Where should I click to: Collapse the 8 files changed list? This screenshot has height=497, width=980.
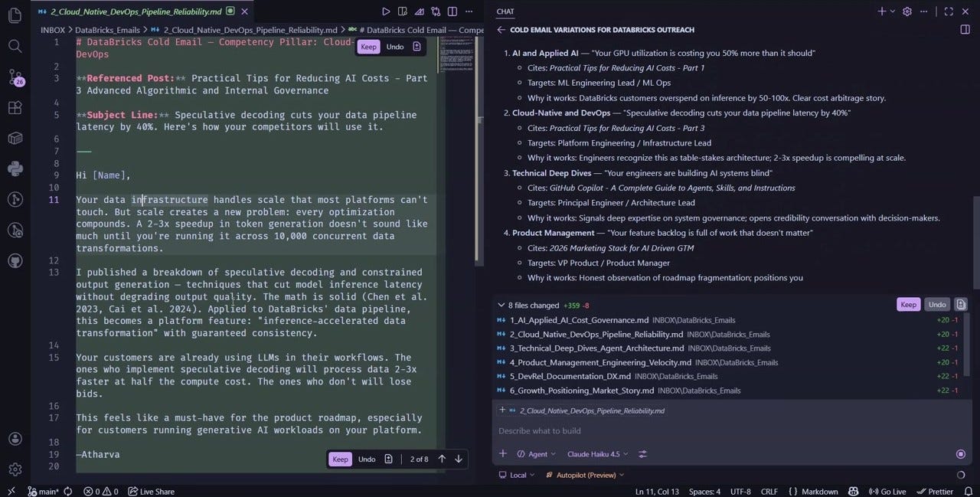[501, 305]
